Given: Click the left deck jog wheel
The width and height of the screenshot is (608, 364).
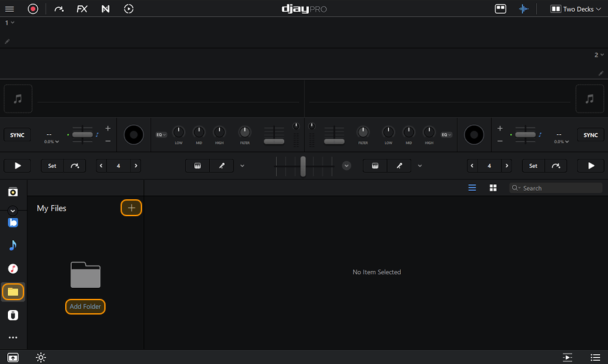Looking at the screenshot, I should (x=134, y=135).
